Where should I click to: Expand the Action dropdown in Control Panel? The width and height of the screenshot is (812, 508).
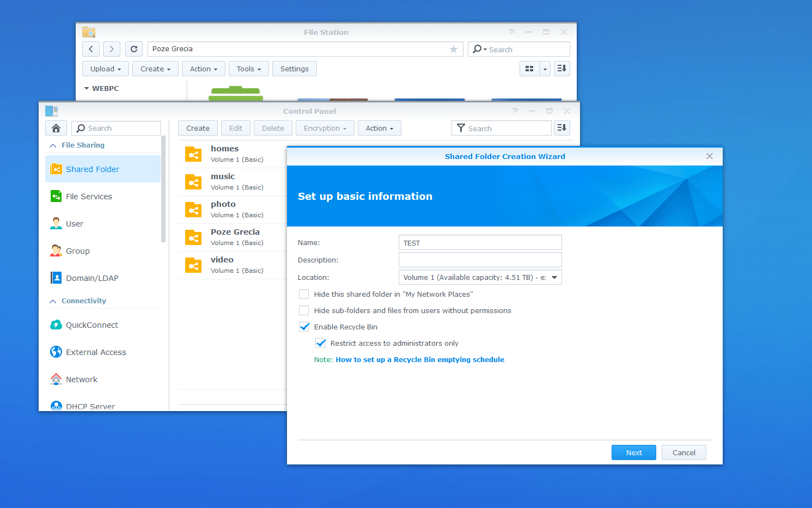[x=379, y=128]
